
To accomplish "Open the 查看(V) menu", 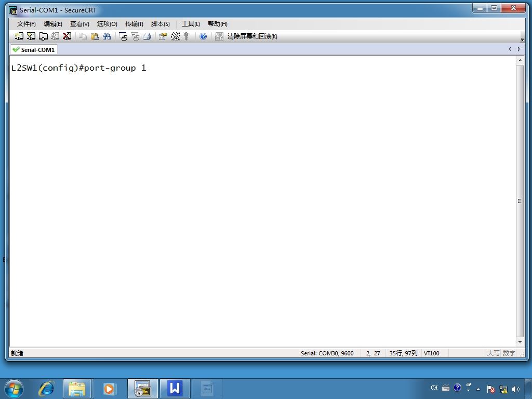I will pyautogui.click(x=79, y=24).
